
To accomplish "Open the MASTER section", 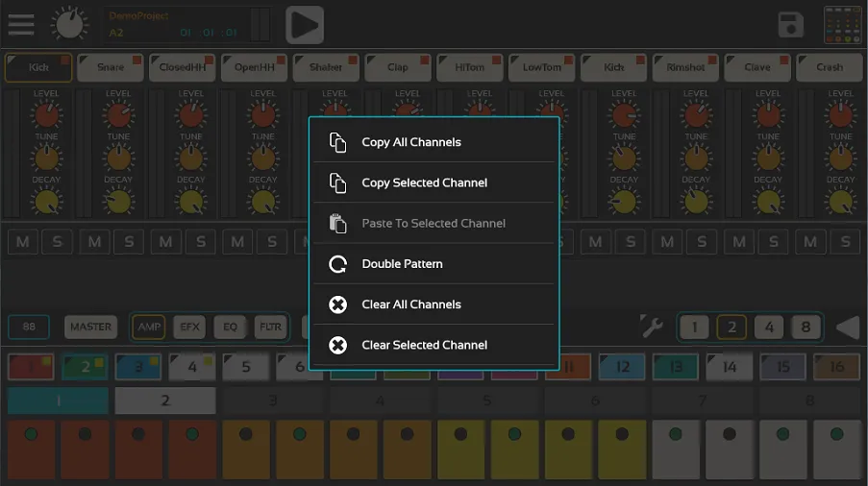I will pos(90,327).
